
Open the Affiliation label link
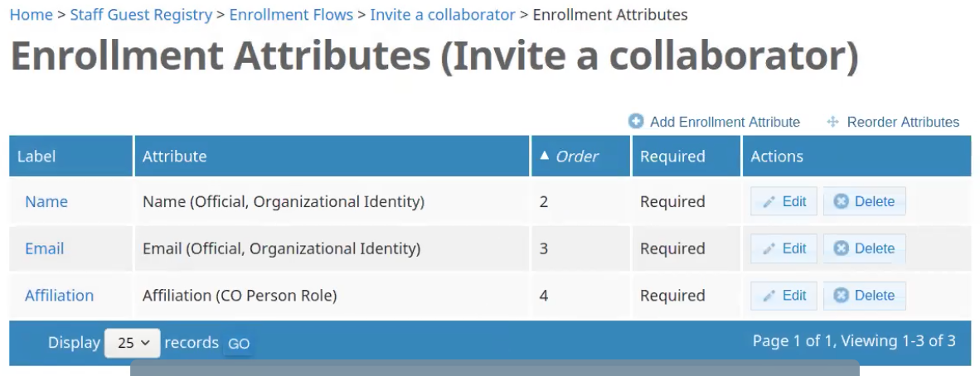[60, 296]
